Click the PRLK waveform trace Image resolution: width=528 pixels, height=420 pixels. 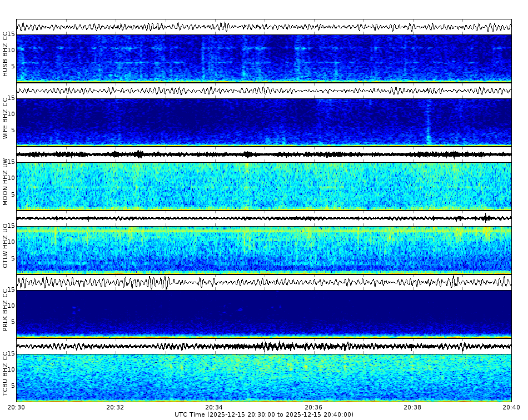coord(264,282)
